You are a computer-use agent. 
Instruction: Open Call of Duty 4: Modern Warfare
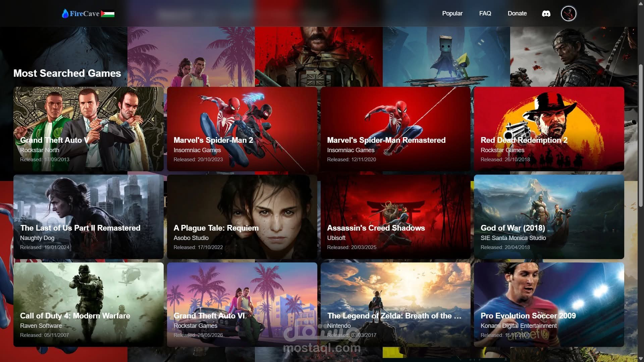tap(89, 305)
